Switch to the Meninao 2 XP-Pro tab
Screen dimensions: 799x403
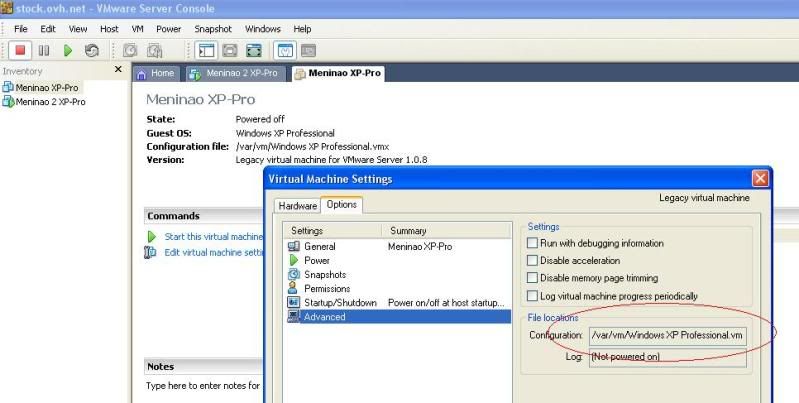tap(236, 74)
